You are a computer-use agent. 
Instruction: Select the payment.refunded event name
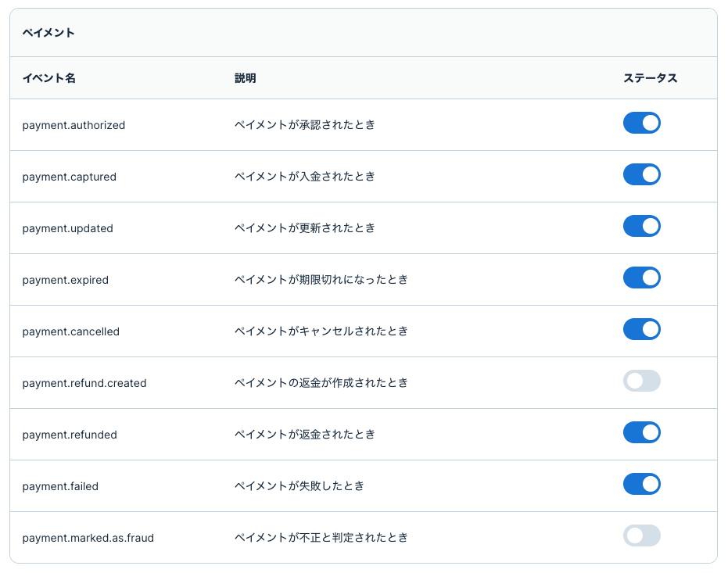(x=70, y=435)
